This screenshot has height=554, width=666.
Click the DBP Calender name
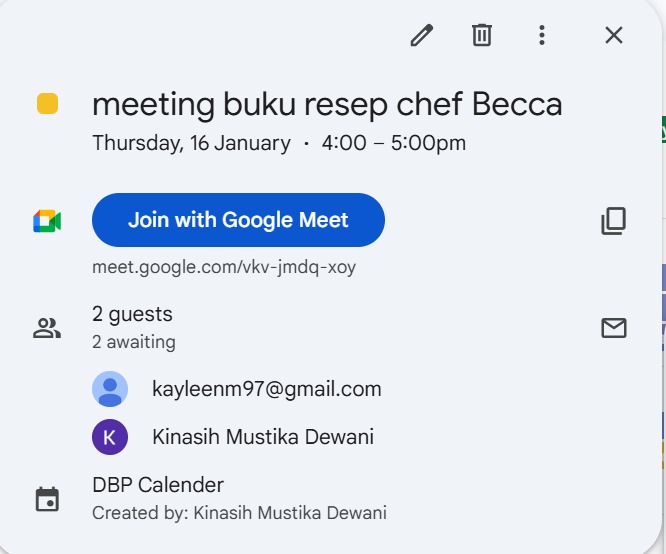158,485
